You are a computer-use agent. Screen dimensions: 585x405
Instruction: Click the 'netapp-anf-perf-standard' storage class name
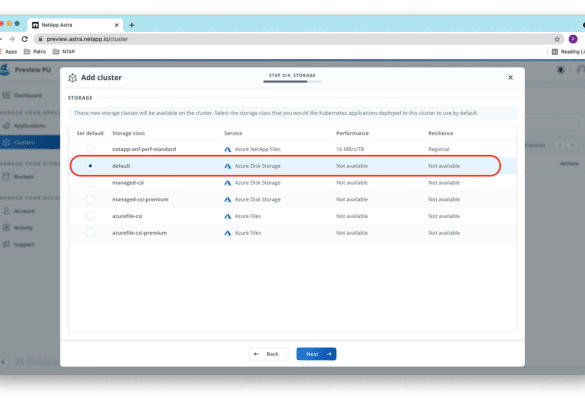tap(144, 149)
